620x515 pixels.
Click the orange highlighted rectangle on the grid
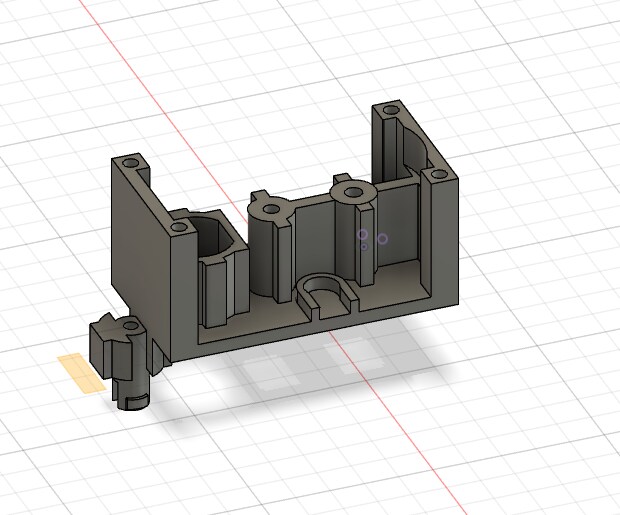tap(82, 373)
